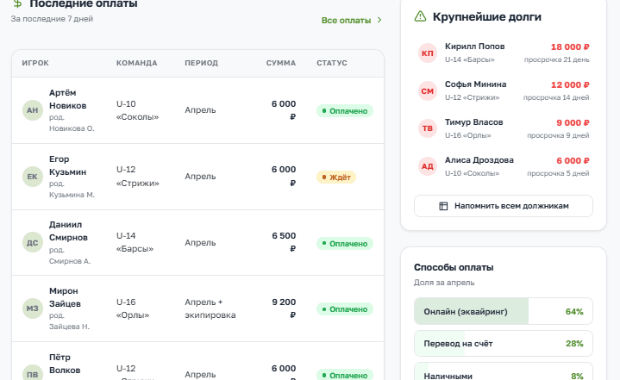Click КП avatar of Кирилл Попов

(427, 53)
